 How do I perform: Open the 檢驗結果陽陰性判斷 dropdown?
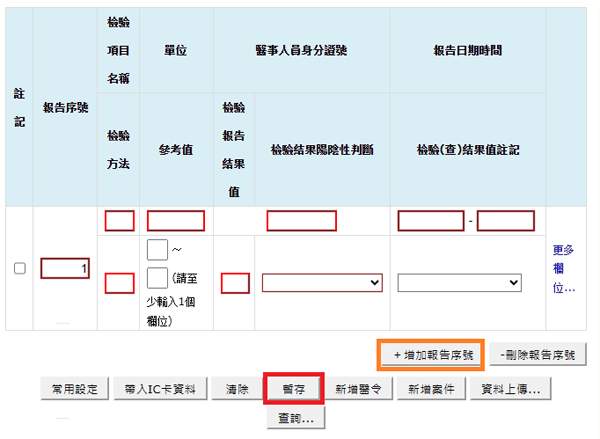pyautogui.click(x=322, y=283)
